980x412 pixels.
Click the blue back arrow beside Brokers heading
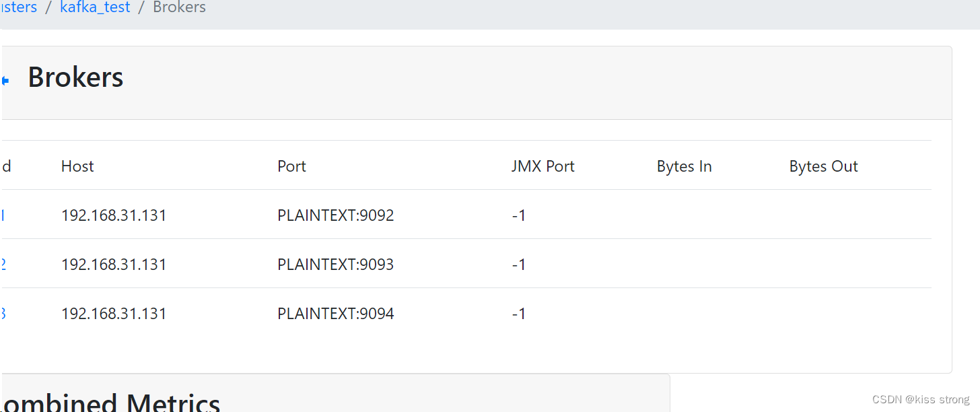click(x=4, y=80)
